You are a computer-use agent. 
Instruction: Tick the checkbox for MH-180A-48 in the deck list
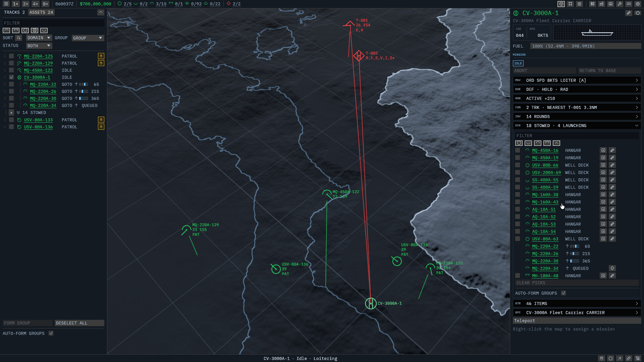(518, 276)
